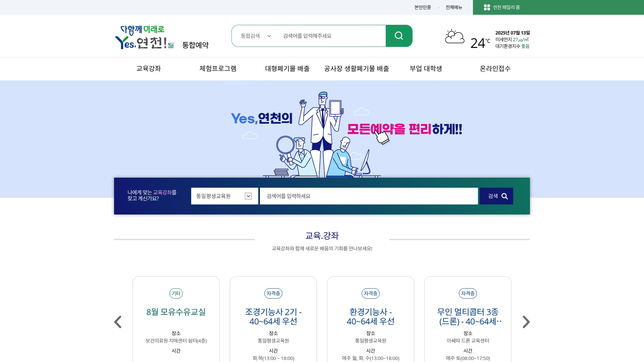Click the cloudy weather icon

(455, 37)
